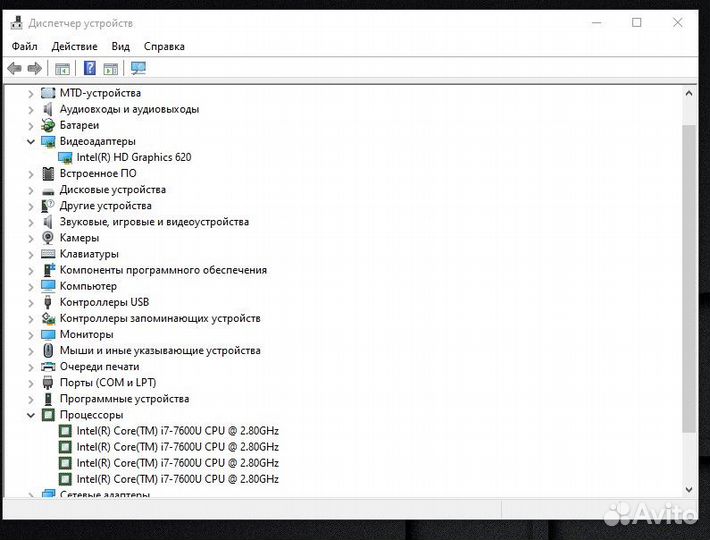The width and height of the screenshot is (710, 540).
Task: Click the Контроллеры запоминающих устройств icon
Action: [48, 318]
